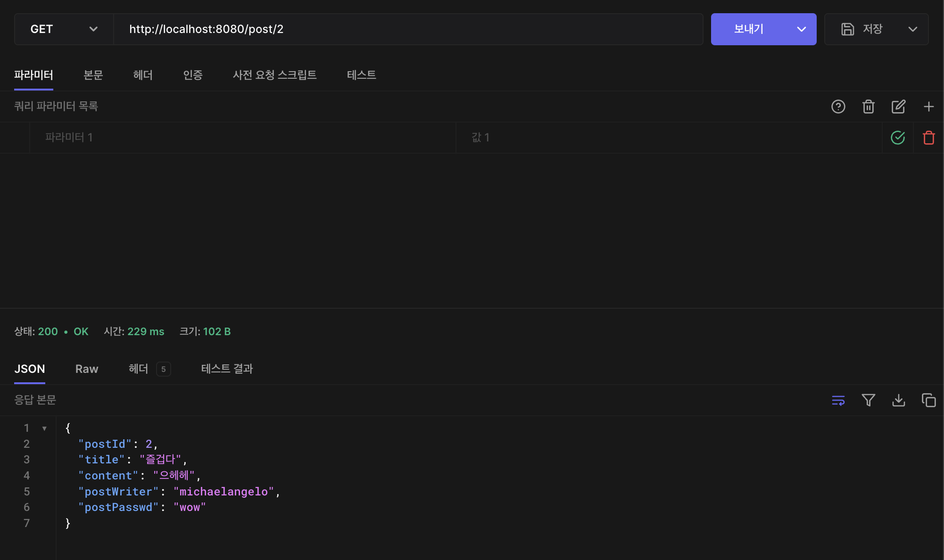
Task: Open the Raw response tab
Action: tap(87, 369)
